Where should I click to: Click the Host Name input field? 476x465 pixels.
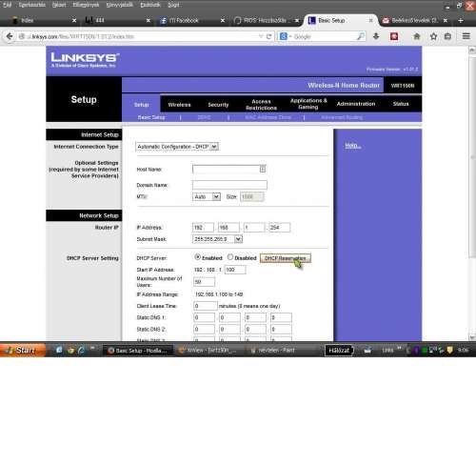(x=229, y=170)
